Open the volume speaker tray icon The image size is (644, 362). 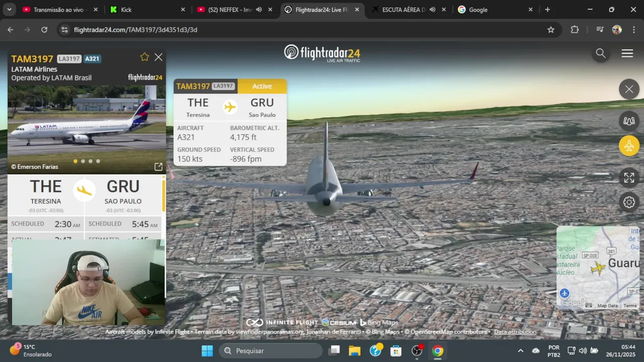click(x=583, y=351)
